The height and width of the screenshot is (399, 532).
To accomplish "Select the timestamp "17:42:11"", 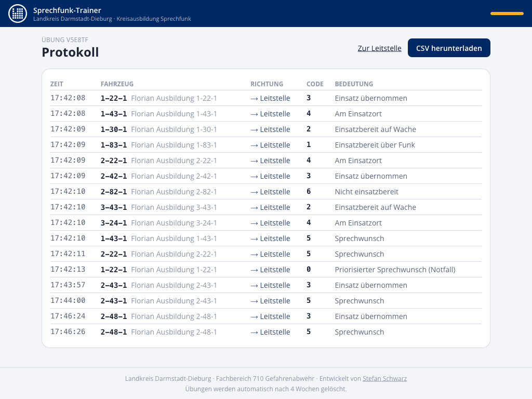I will click(68, 254).
